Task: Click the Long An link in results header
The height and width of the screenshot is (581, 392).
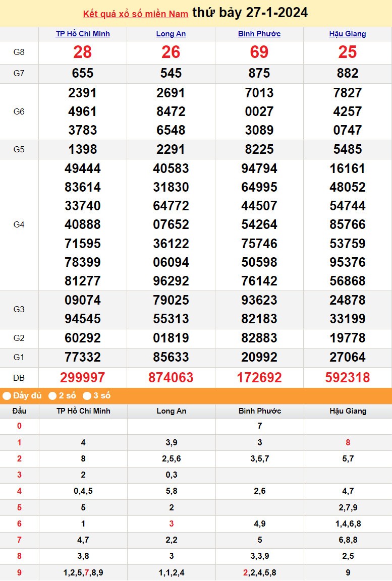Action: (x=171, y=34)
